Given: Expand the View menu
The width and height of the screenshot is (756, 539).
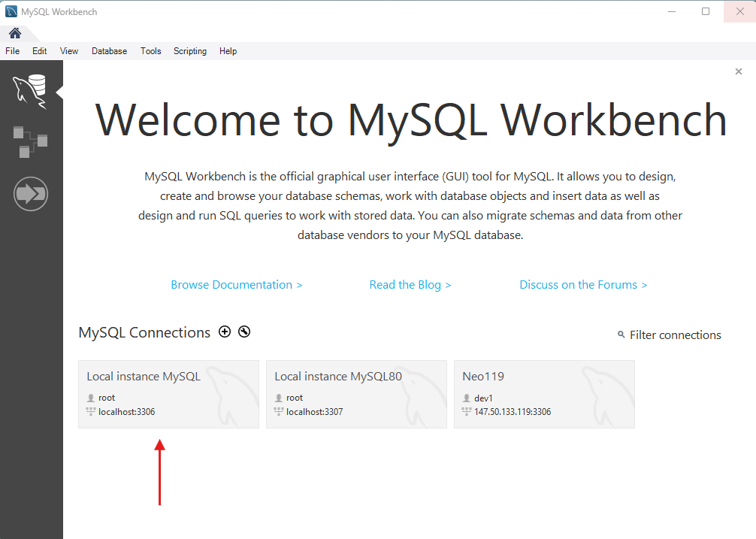Looking at the screenshot, I should click(x=69, y=51).
